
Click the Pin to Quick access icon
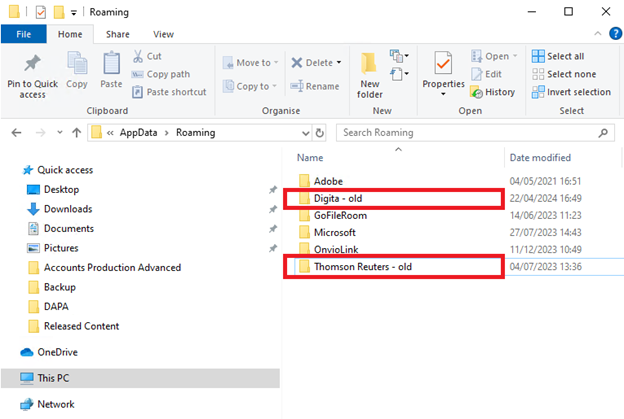(x=32, y=66)
